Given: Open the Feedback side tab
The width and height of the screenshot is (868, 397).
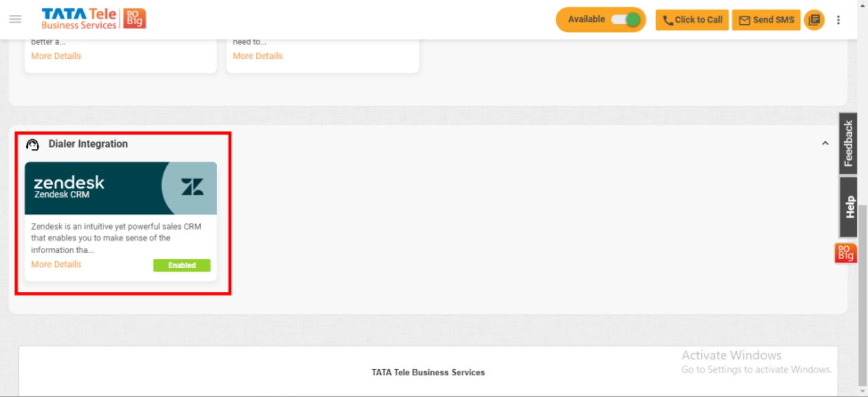Looking at the screenshot, I should point(848,143).
